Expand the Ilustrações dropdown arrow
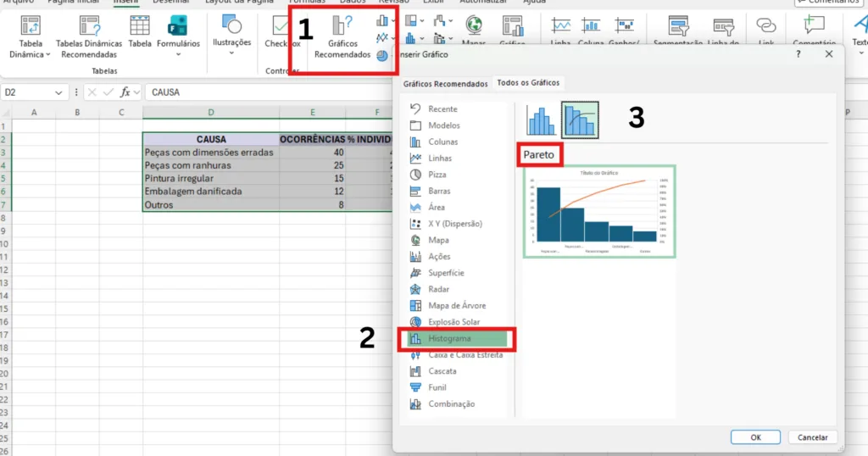The image size is (868, 456). tap(231, 53)
